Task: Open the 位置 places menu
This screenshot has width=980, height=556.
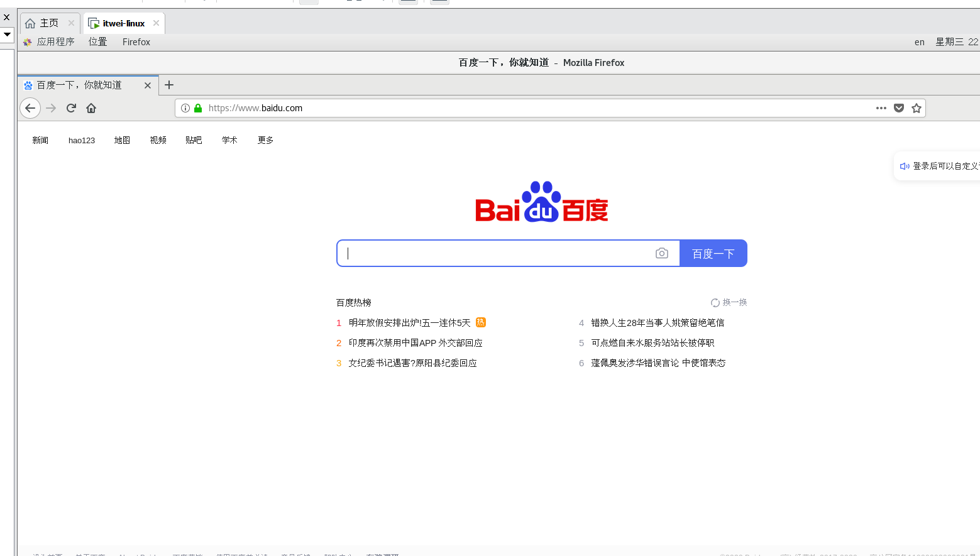Action: (98, 42)
